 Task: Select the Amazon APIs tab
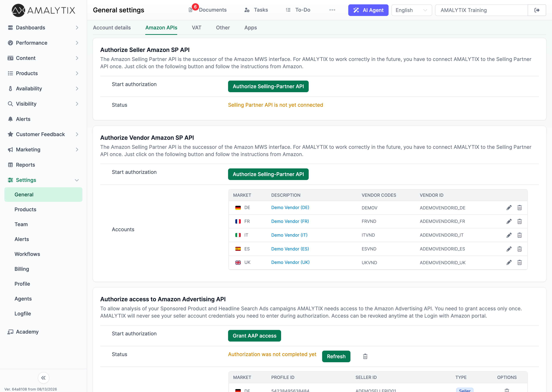[x=161, y=28]
